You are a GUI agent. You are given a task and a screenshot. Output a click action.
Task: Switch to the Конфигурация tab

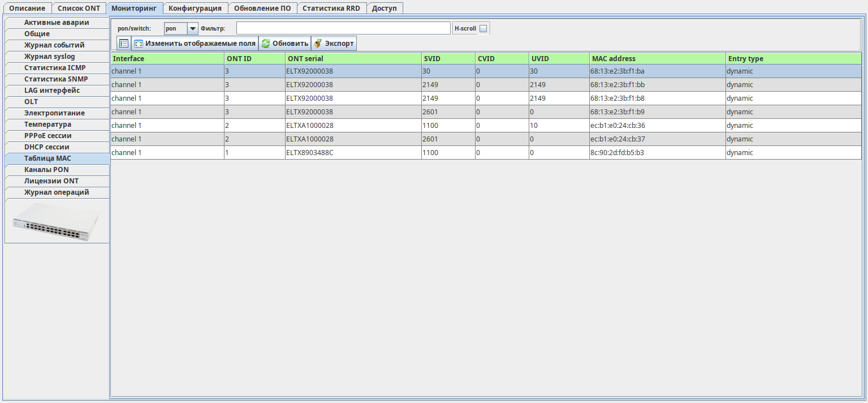pos(195,8)
